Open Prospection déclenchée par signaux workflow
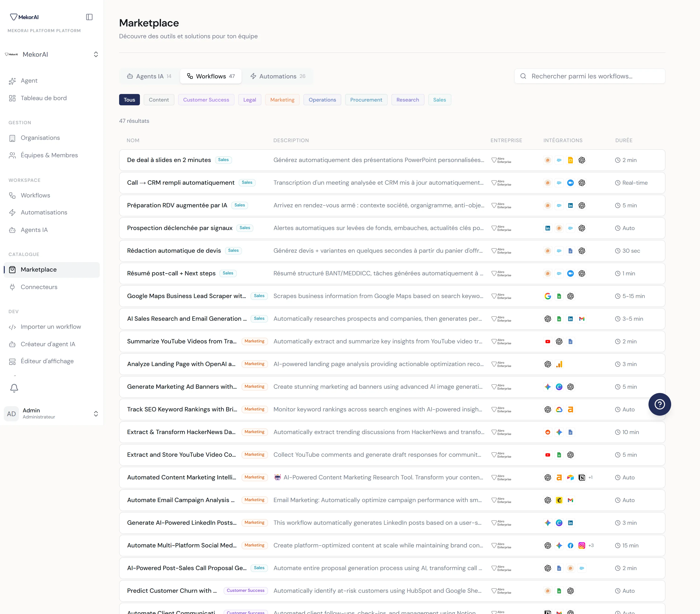 coord(392,228)
